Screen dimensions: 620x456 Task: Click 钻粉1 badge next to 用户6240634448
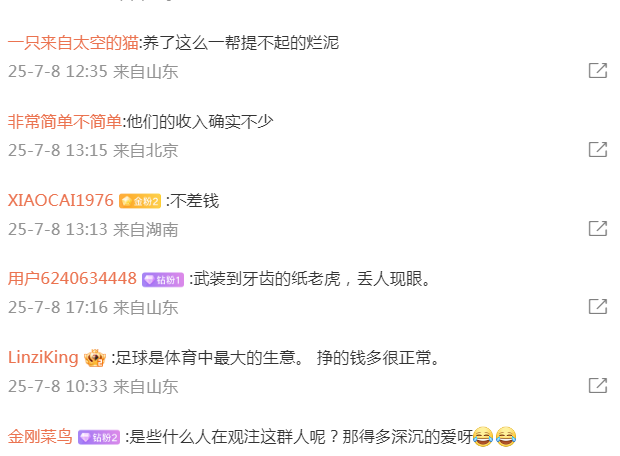[163, 280]
